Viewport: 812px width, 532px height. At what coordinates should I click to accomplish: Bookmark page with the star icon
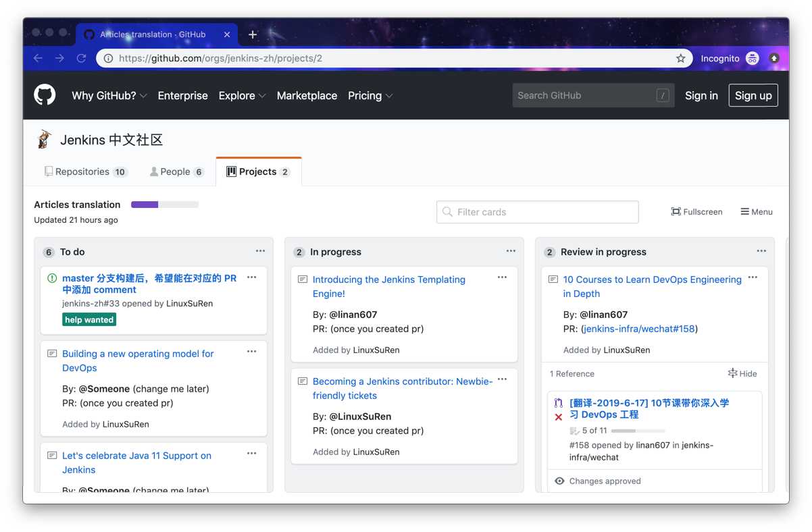[x=680, y=58]
